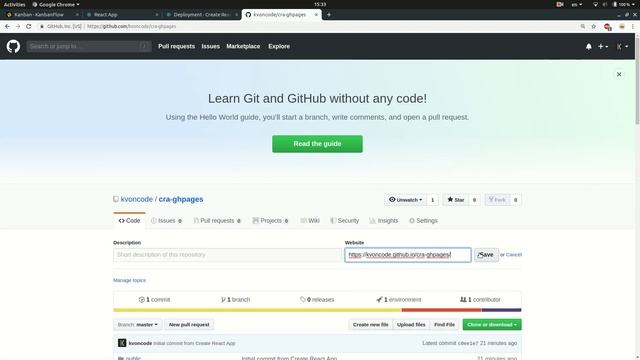Open the user avatar menu
This screenshot has height=360, width=640.
click(622, 47)
